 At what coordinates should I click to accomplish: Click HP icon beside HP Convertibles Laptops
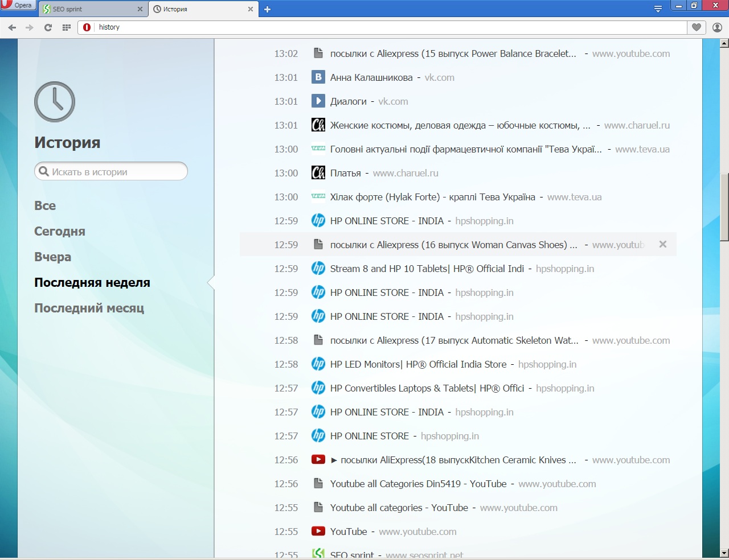(318, 388)
